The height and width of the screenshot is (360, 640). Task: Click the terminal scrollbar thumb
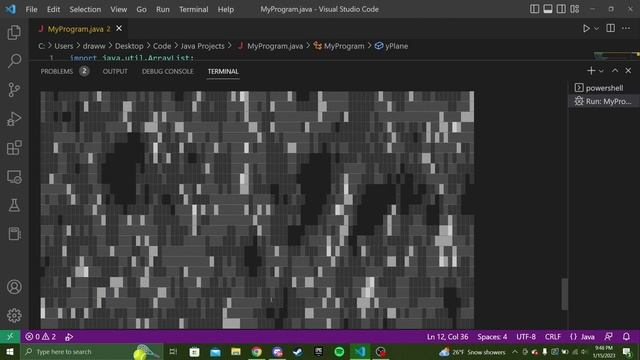pos(565,294)
